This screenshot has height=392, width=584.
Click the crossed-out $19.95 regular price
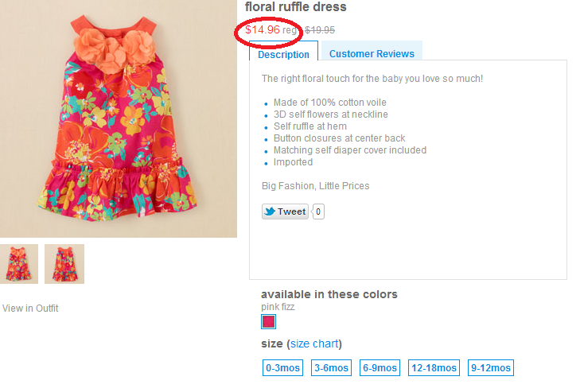pos(320,30)
